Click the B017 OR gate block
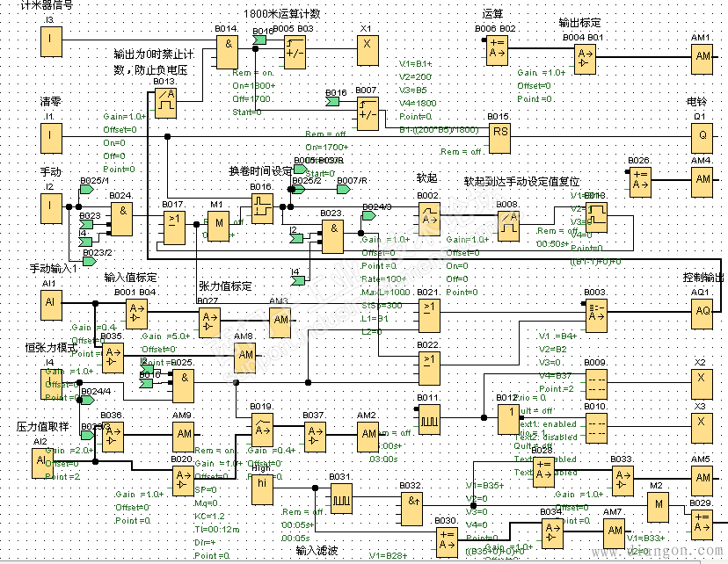The height and width of the screenshot is (564, 728). 173,228
